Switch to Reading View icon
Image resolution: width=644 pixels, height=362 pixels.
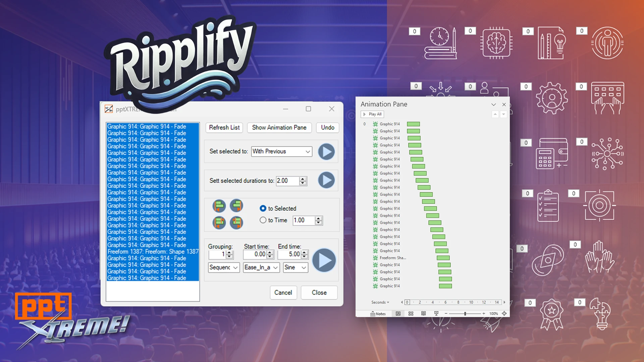pos(424,314)
